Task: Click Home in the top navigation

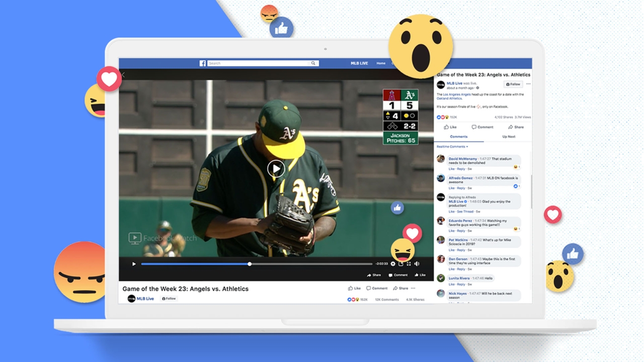Action: pos(381,63)
